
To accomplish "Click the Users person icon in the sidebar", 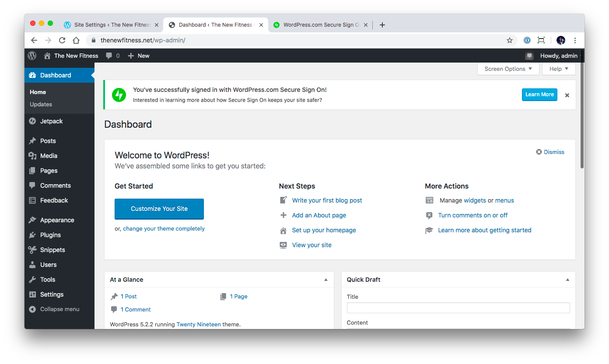I will [32, 265].
